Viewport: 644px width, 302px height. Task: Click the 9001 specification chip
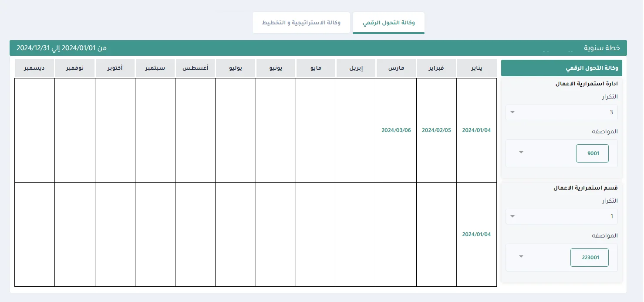[592, 153]
